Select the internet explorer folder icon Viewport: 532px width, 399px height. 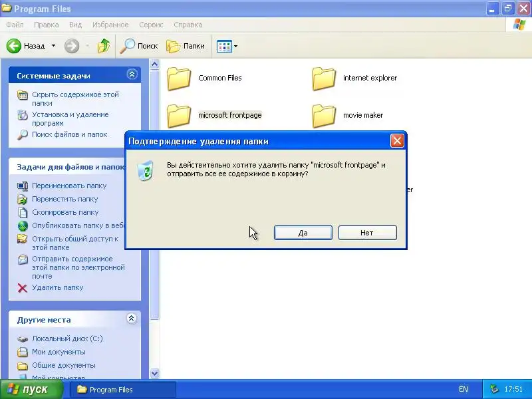tap(324, 78)
